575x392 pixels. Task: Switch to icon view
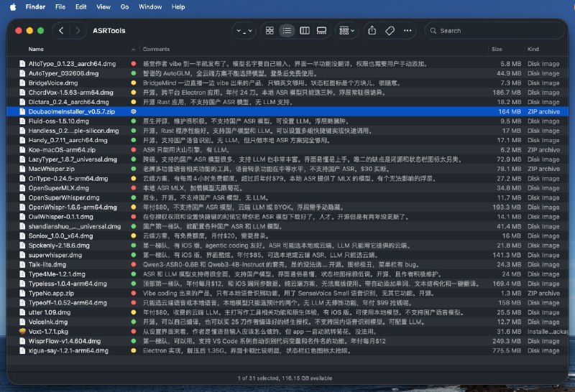click(x=270, y=31)
